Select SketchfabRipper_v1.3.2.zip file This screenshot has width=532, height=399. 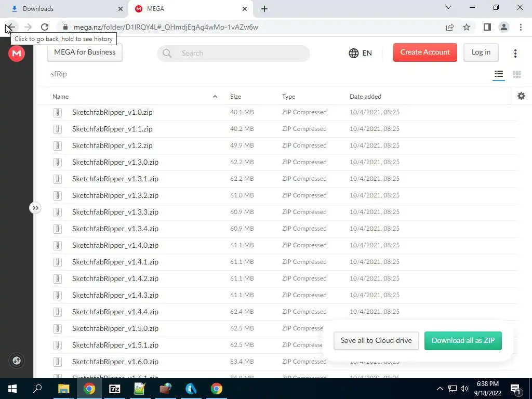283,195
